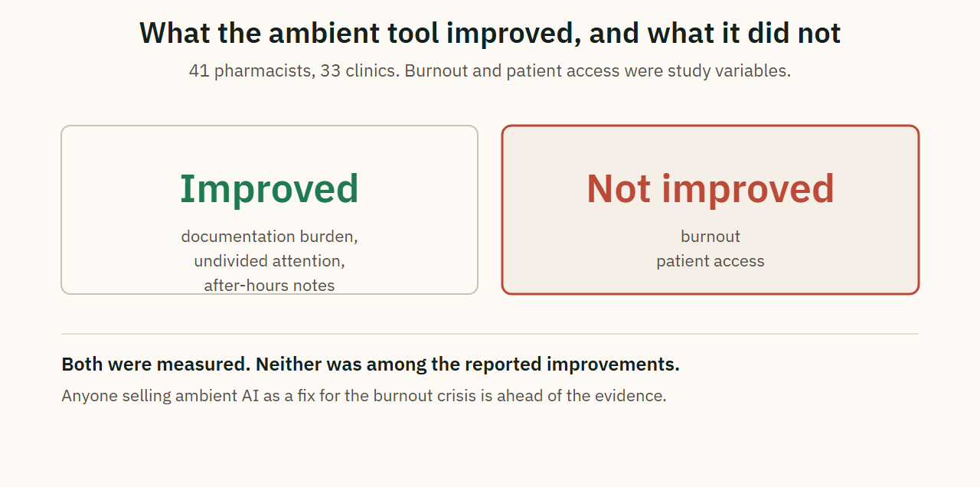Click the documentation burden text
The height and width of the screenshot is (487, 980).
click(269, 237)
